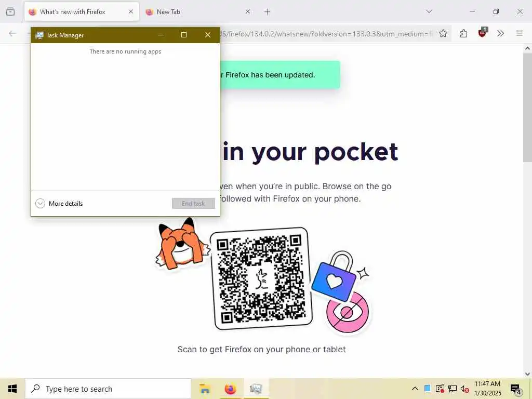The width and height of the screenshot is (532, 399).
Task: Minimize the Task Manager window
Action: point(161,35)
